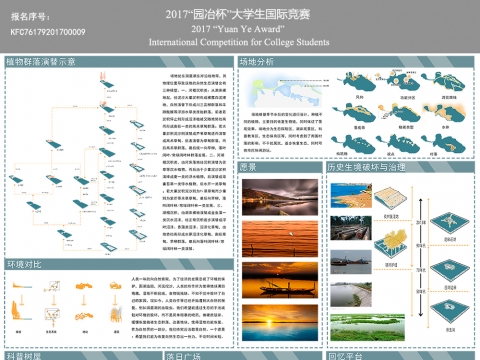Screen dimensions: 480x360
Task: Select the sunset photo with boat silhouette
Action: (x=280, y=280)
